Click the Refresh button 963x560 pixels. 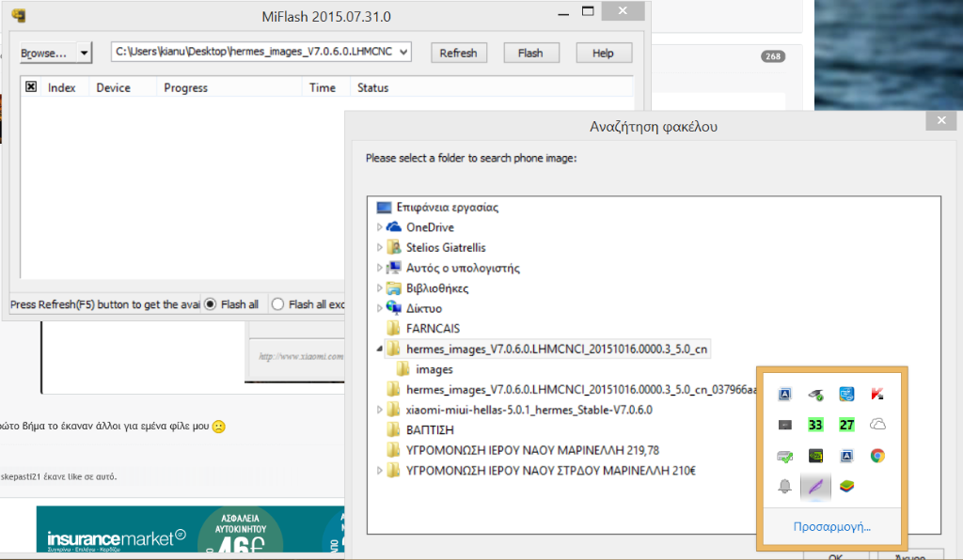[x=458, y=53]
